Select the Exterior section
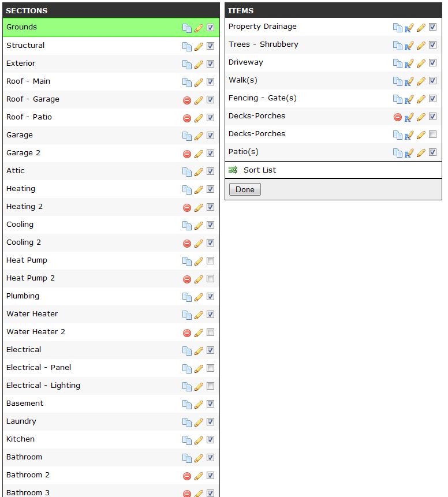Viewport: 448px width, 497px height. [x=21, y=63]
